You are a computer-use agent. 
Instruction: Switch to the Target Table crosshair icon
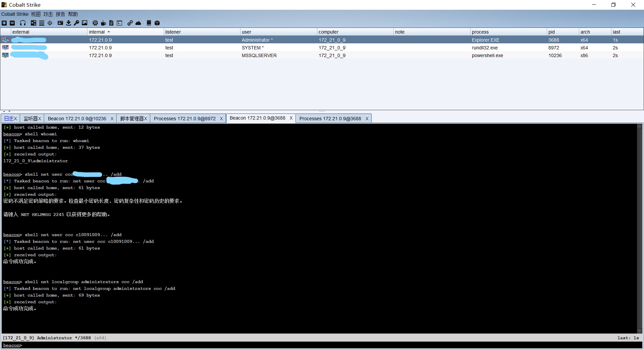pos(50,23)
